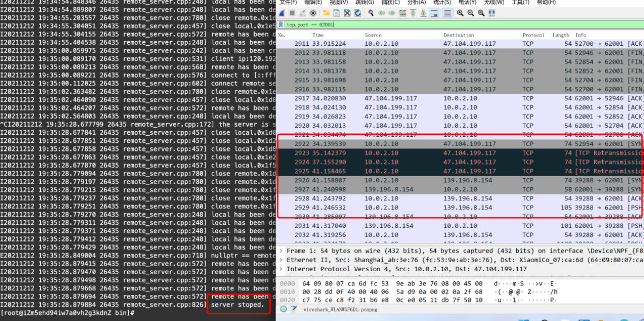Open a capture file via folder icon
This screenshot has width=644, height=321.
click(326, 13)
